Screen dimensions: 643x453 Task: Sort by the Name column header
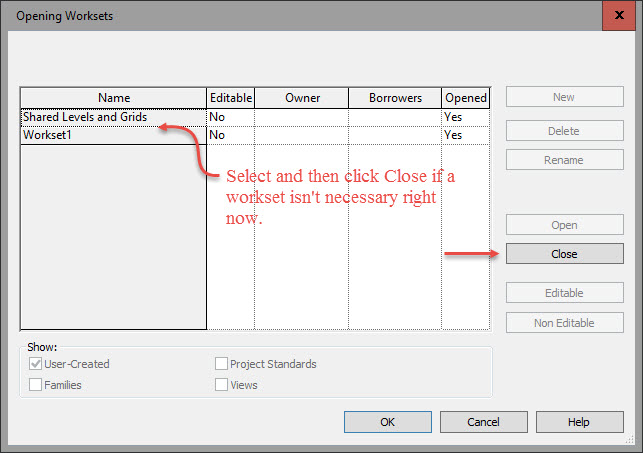[114, 98]
